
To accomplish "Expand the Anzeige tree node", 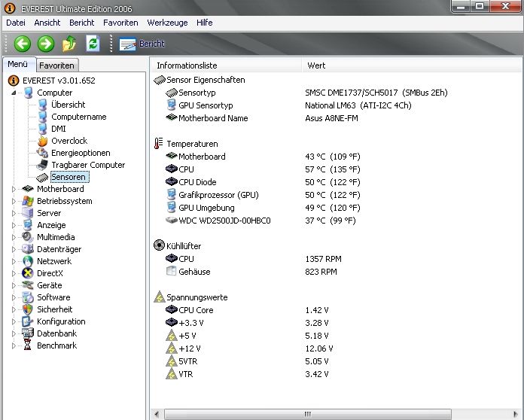I will point(14,225).
